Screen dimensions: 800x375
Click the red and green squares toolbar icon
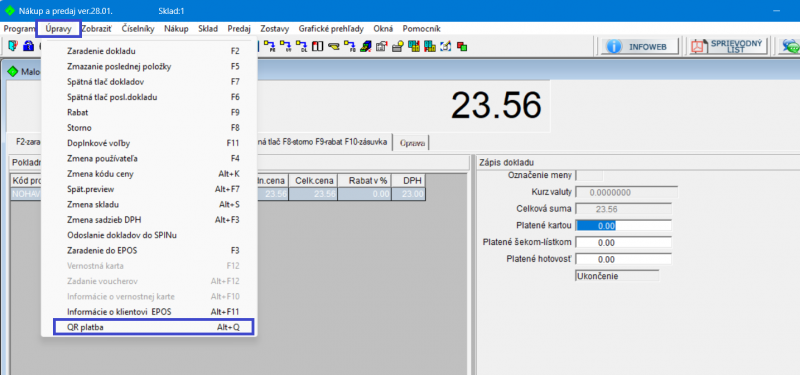pyautogui.click(x=462, y=46)
